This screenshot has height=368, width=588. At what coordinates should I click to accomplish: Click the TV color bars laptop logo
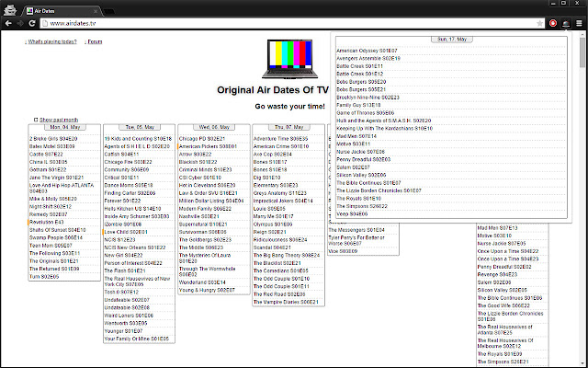click(x=290, y=59)
